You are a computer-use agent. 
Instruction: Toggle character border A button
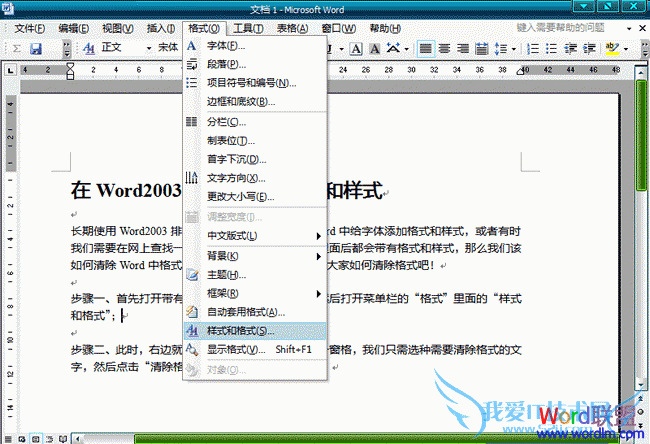pos(356,49)
